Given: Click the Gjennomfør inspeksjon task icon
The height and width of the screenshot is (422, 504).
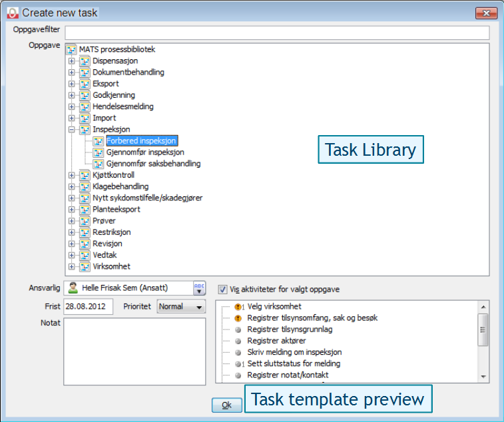Looking at the screenshot, I should click(x=99, y=152).
